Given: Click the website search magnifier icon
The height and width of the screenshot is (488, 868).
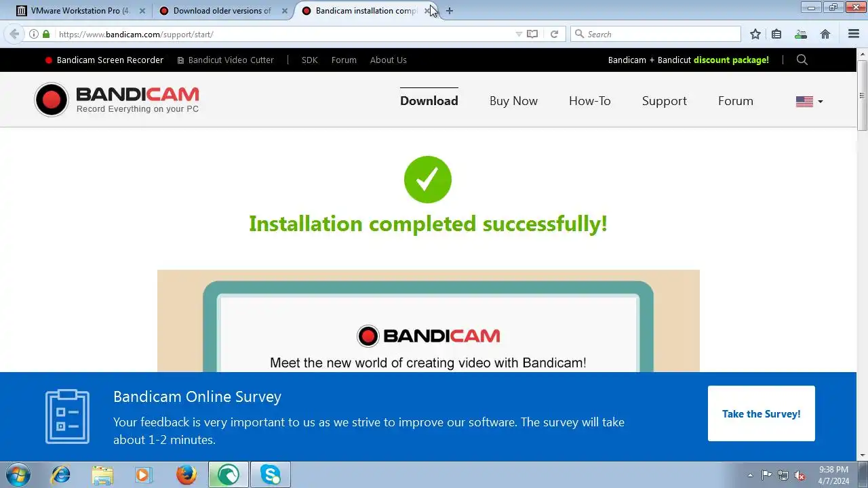Looking at the screenshot, I should pyautogui.click(x=802, y=60).
